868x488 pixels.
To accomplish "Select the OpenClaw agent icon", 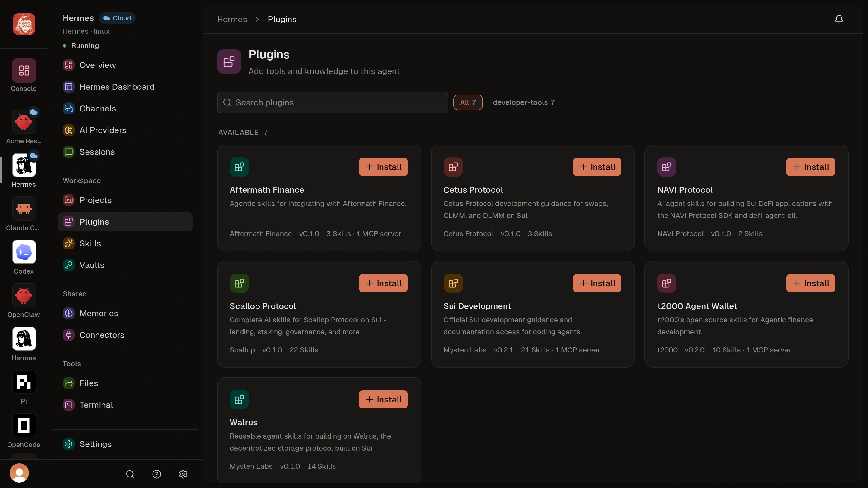I will tap(24, 295).
